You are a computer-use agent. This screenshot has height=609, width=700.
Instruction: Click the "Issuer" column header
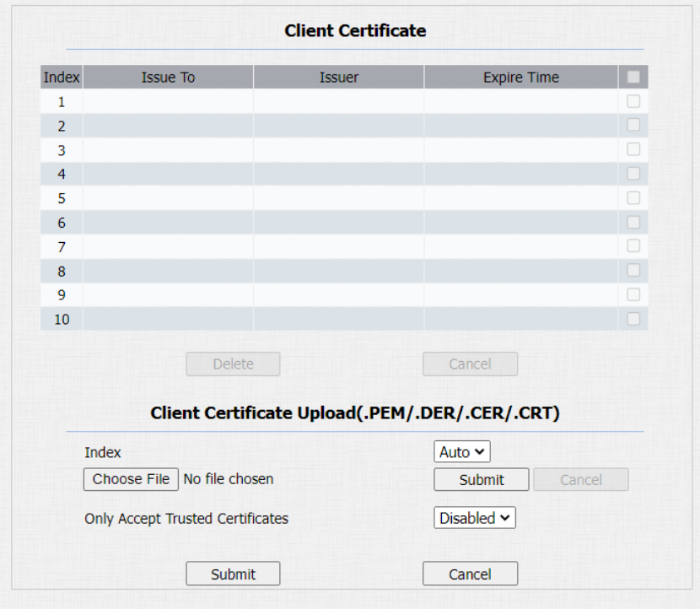coord(339,78)
